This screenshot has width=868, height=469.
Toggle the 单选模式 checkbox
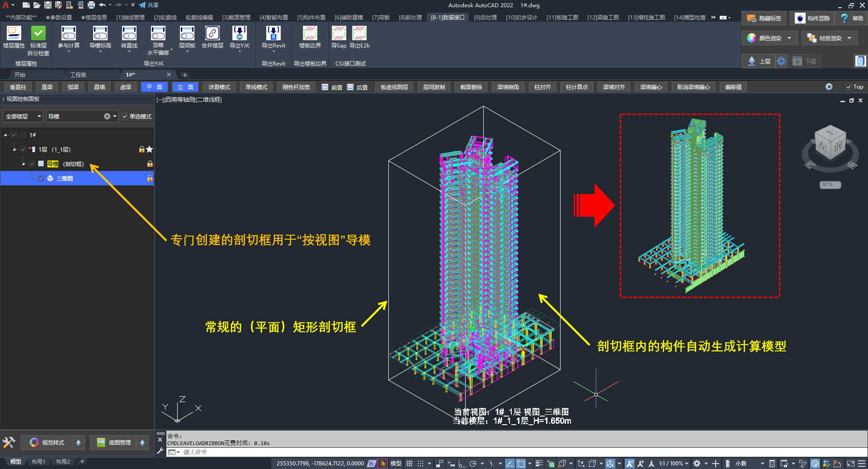125,117
